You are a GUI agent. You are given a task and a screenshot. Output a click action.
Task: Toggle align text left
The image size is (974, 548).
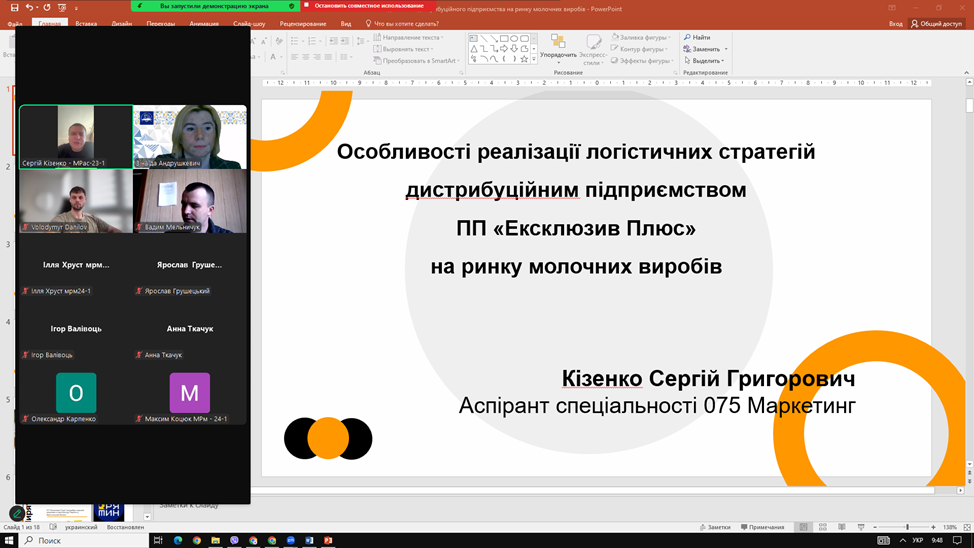click(x=294, y=57)
